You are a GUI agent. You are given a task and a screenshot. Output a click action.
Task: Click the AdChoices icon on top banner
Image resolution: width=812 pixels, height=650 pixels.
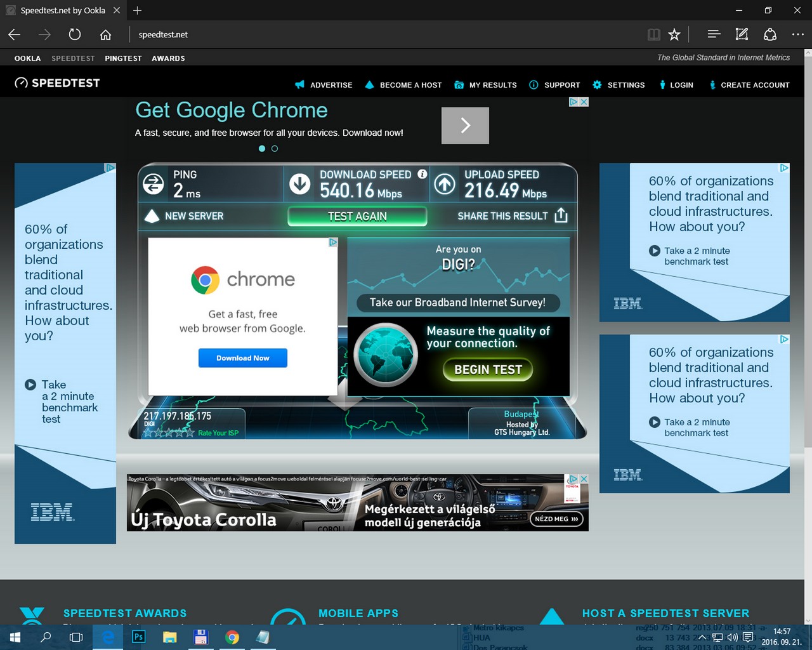coord(573,102)
